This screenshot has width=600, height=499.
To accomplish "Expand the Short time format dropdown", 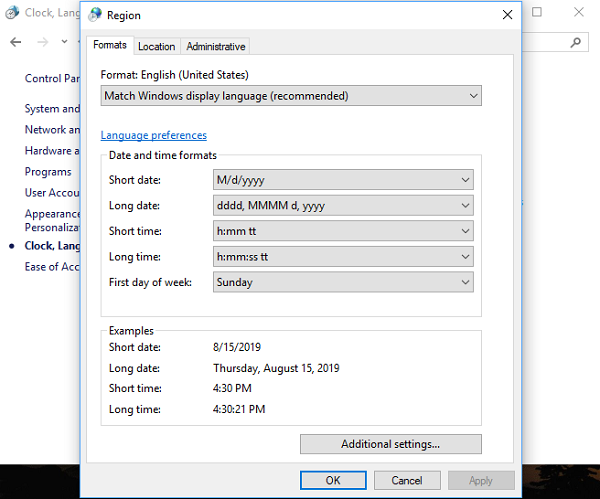I will click(x=343, y=231).
